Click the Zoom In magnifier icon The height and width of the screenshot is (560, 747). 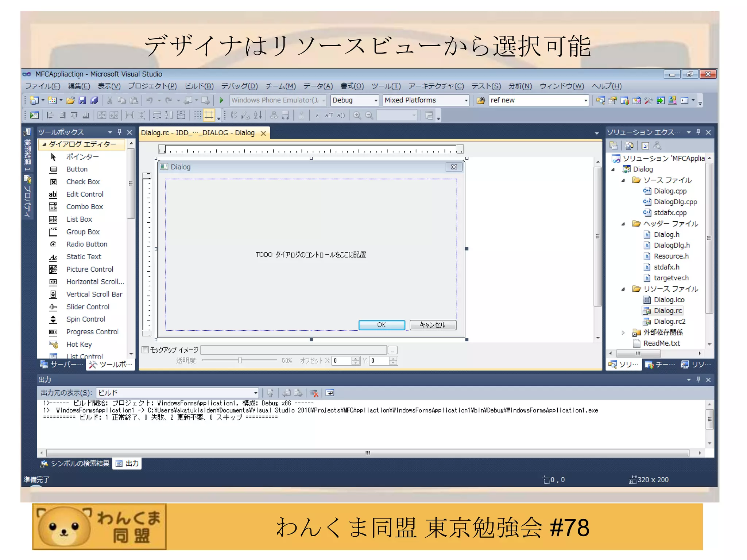click(357, 116)
